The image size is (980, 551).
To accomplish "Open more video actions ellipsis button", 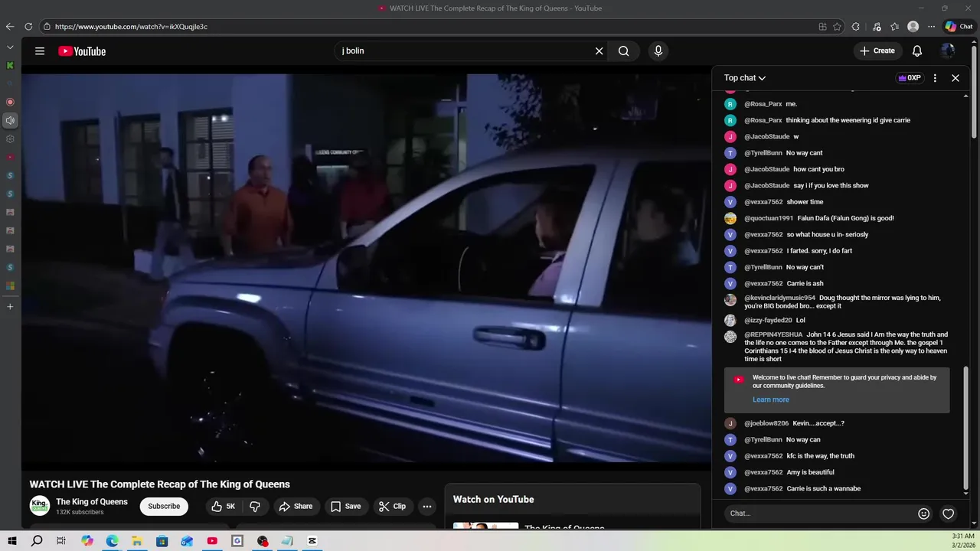I will click(x=427, y=507).
